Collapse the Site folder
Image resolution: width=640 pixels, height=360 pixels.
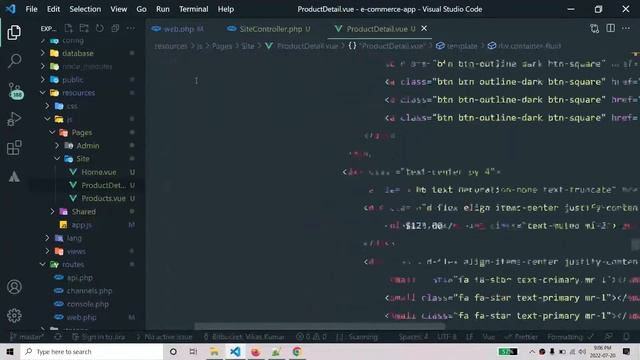pyautogui.click(x=83, y=158)
